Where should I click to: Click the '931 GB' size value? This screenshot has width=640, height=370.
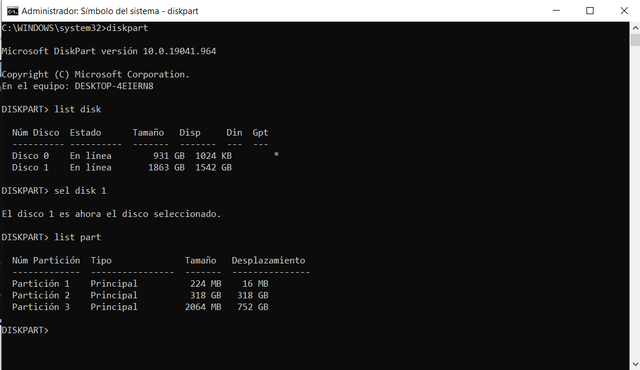pyautogui.click(x=169, y=156)
